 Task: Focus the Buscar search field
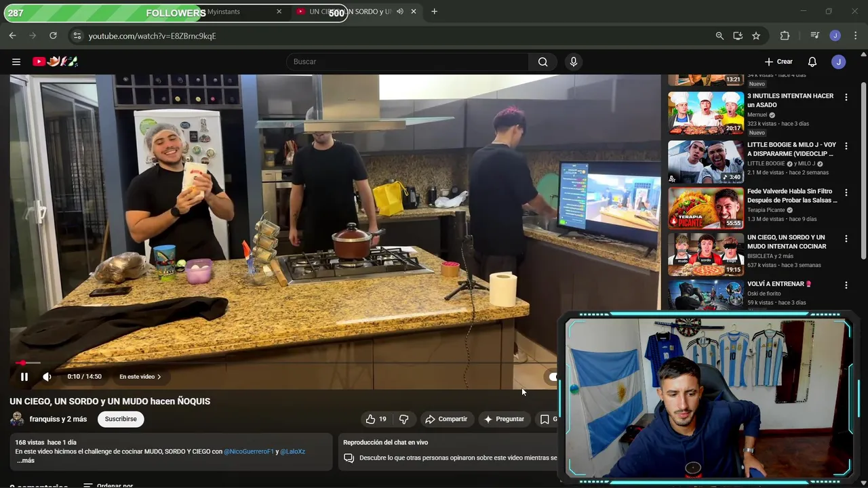coord(407,62)
